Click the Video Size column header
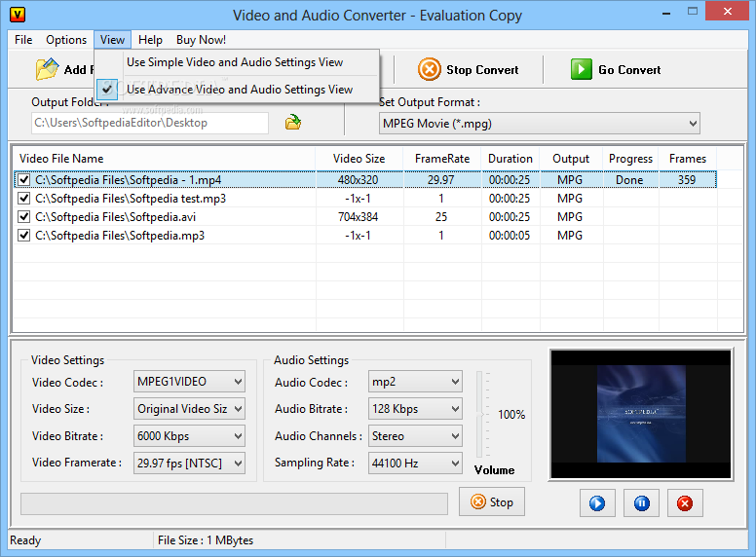The width and height of the screenshot is (756, 557). (359, 159)
